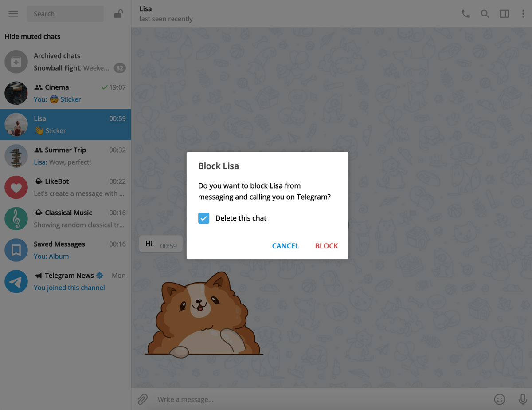Viewport: 532px width, 410px height.
Task: Click the verified badge beside Telegram News
Action: tap(100, 276)
